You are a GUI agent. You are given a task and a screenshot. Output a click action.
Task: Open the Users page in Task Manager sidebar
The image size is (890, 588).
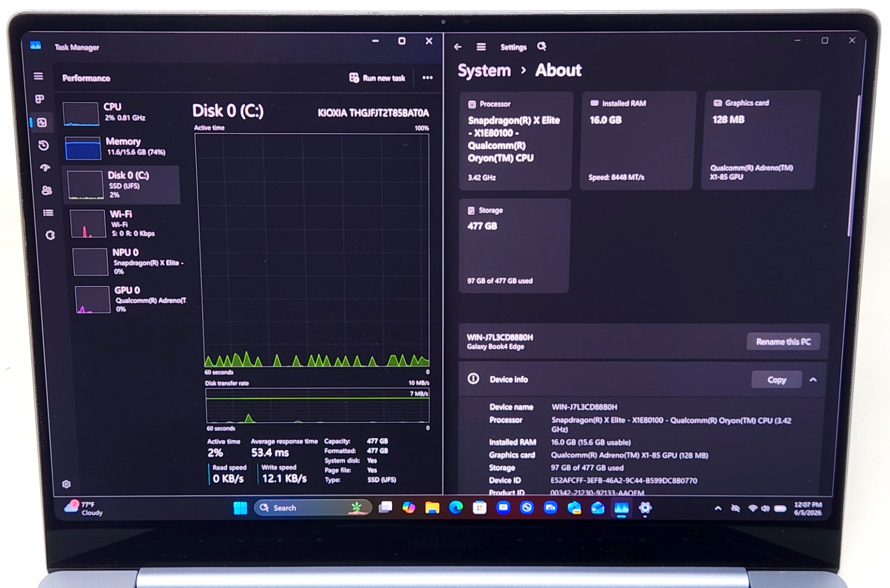(47, 190)
